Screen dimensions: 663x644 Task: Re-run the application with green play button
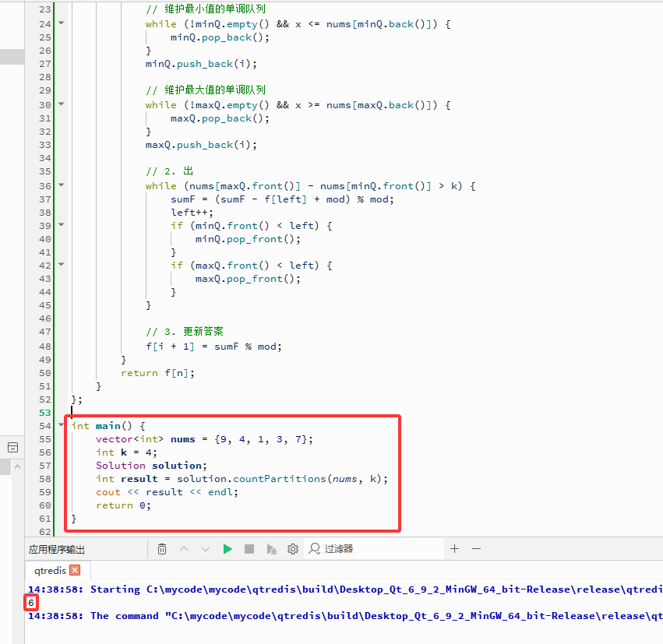tap(227, 549)
